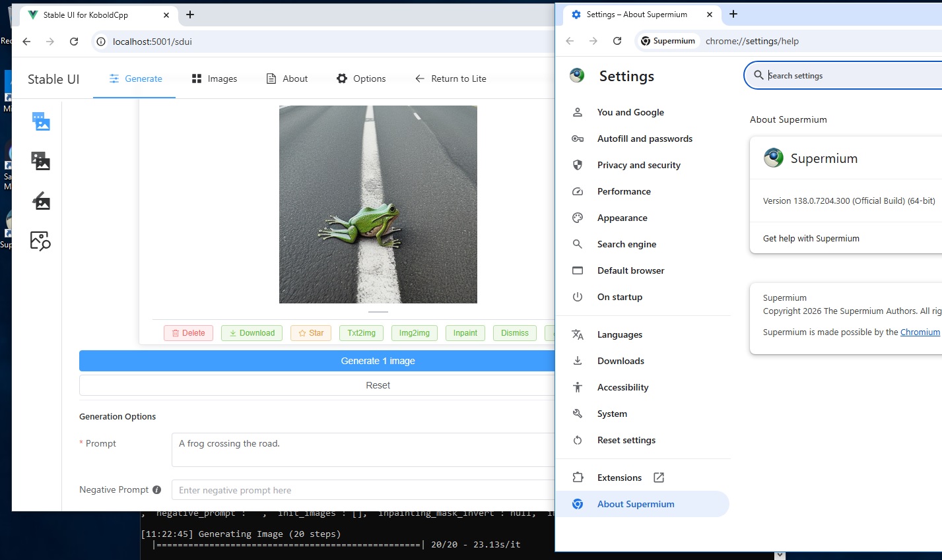Open Search engine settings

(x=626, y=244)
